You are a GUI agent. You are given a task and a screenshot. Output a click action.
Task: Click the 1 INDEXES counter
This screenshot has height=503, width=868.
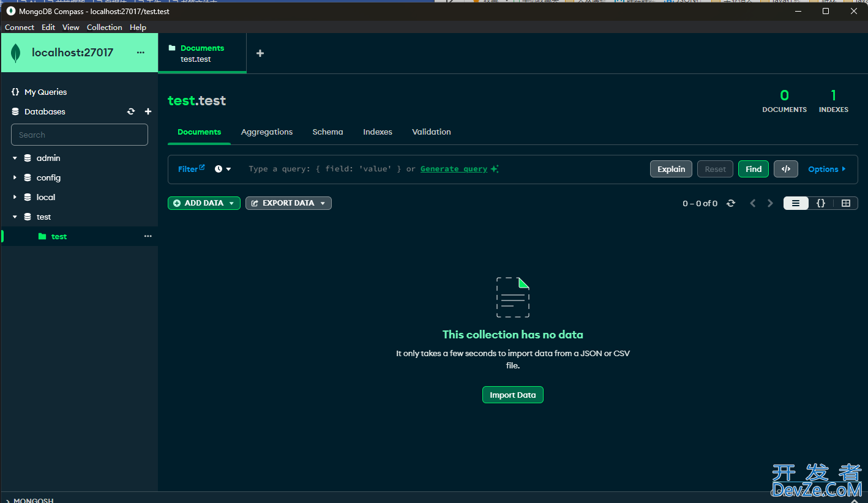click(834, 101)
